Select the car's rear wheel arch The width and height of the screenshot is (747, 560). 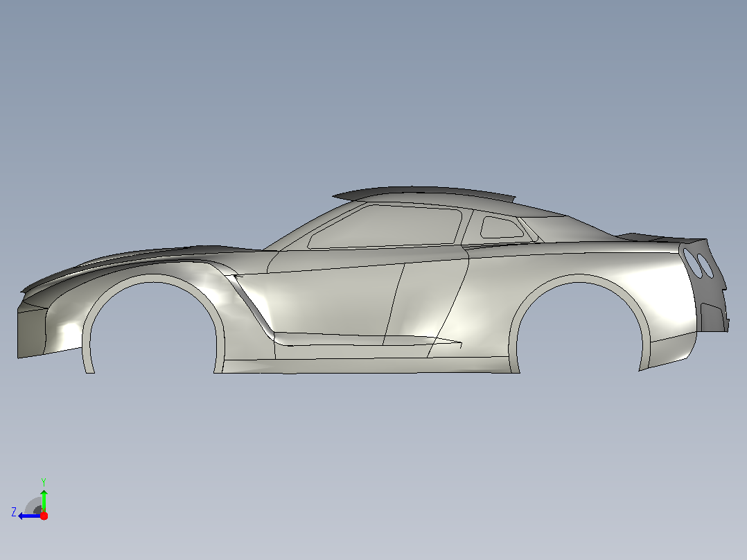tap(579, 279)
